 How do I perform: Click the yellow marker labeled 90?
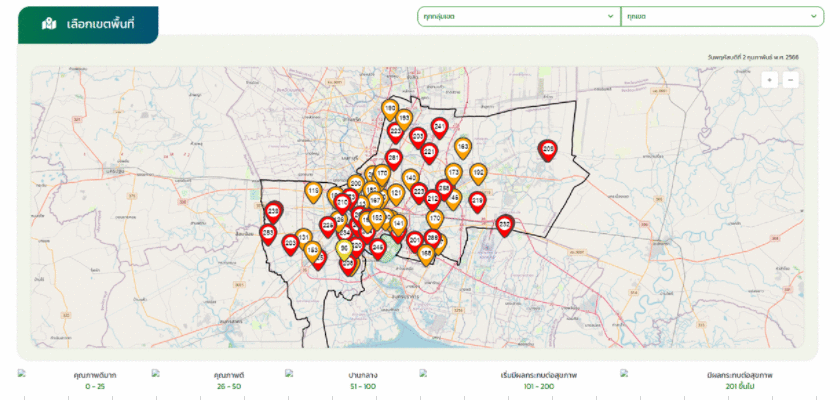tap(344, 248)
